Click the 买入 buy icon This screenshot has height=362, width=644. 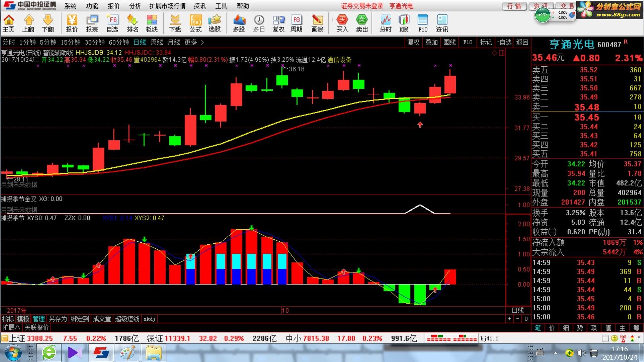[x=342, y=23]
